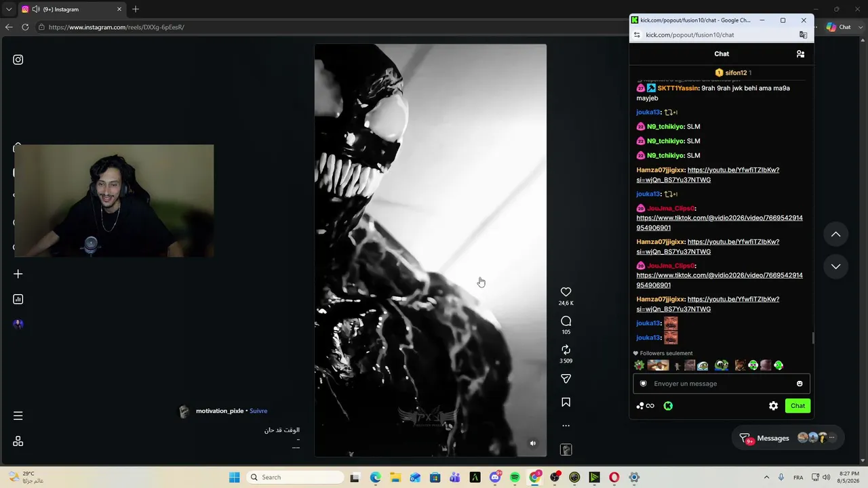
Task: Open Instagram dashboard chart icon
Action: pos(18,299)
